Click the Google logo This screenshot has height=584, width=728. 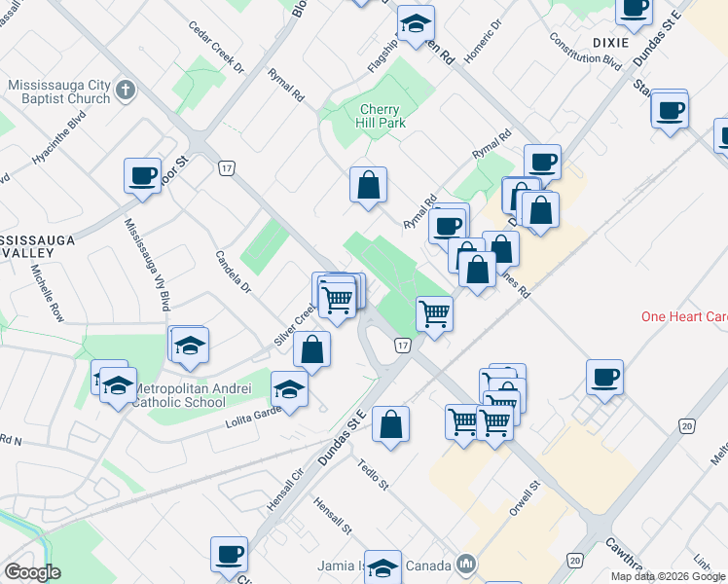click(x=32, y=572)
